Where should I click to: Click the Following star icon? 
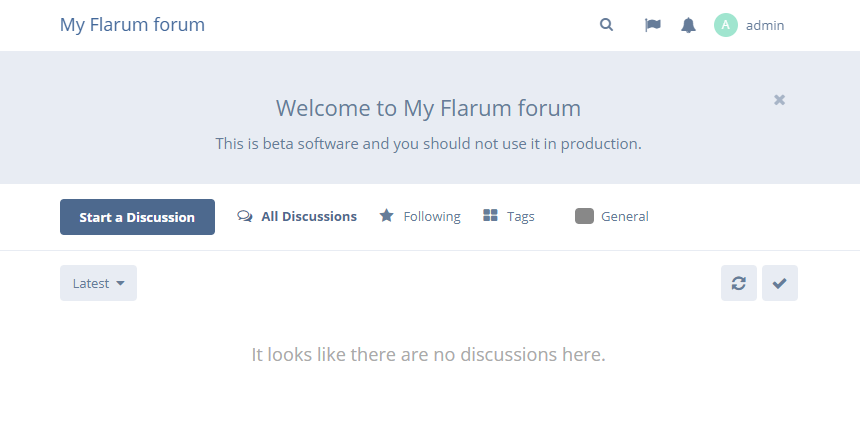click(387, 216)
